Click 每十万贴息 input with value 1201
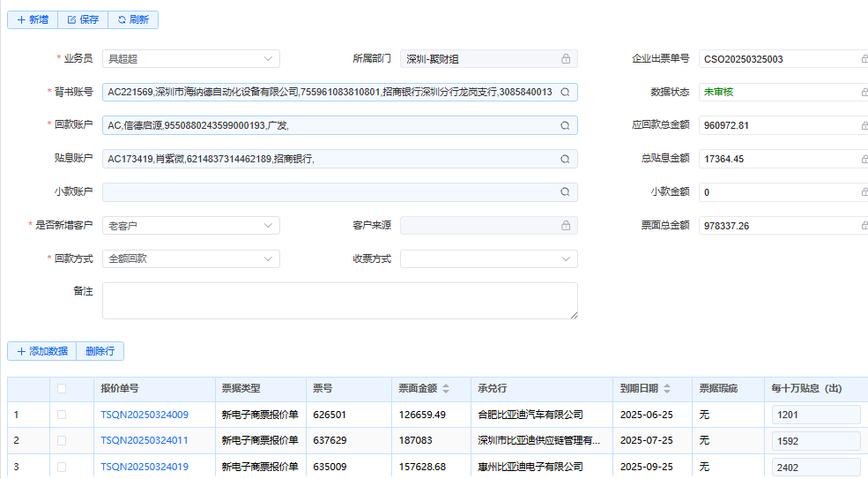 coord(816,415)
